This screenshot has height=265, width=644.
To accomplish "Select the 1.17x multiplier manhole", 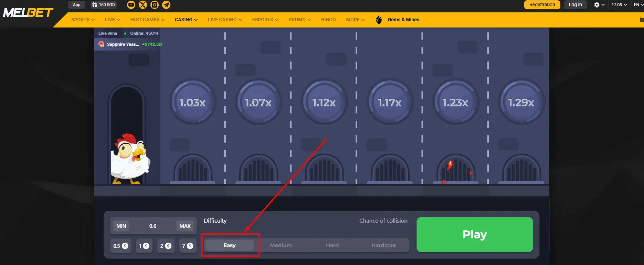I will click(x=390, y=102).
